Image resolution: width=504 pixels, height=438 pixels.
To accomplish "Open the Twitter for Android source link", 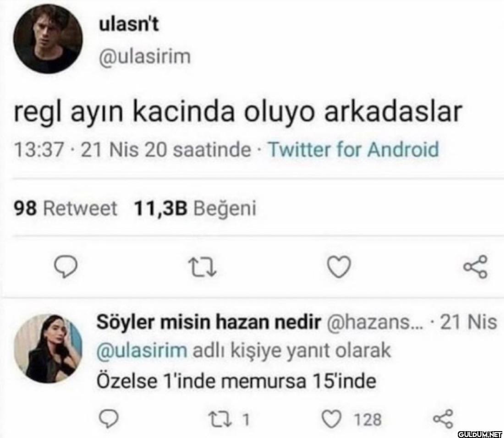I will pos(352,149).
